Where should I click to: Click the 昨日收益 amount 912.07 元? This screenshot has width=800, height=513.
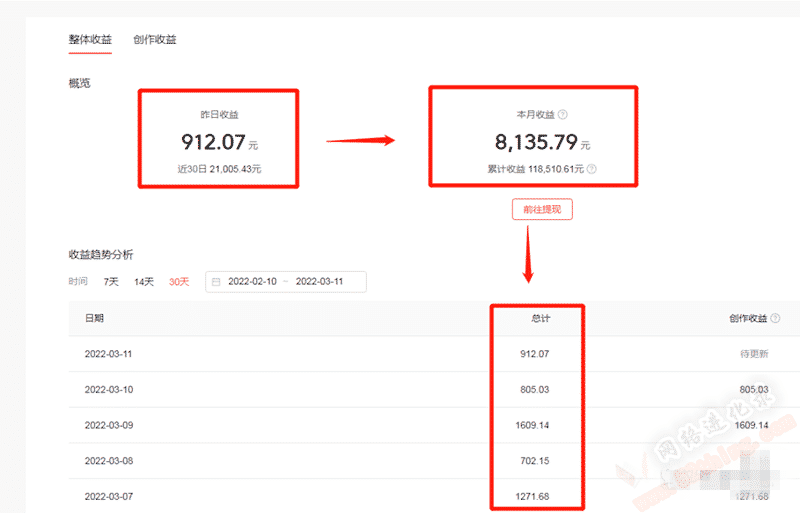(219, 142)
